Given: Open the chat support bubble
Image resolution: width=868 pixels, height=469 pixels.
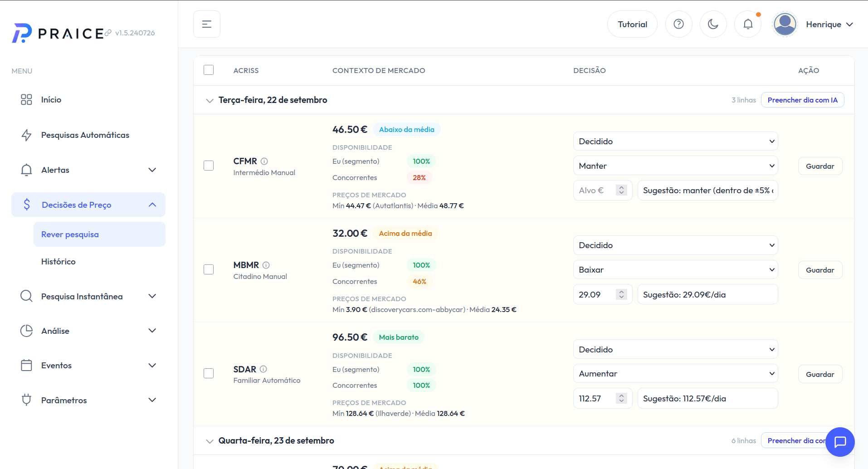Looking at the screenshot, I should pyautogui.click(x=840, y=442).
